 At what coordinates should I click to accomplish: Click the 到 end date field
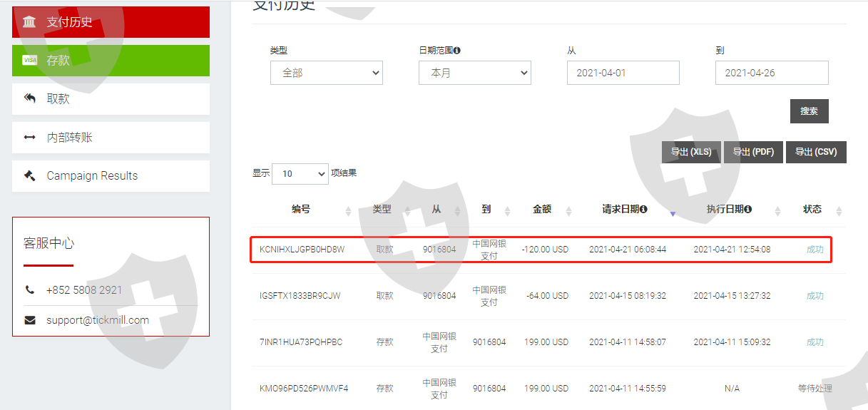point(771,73)
